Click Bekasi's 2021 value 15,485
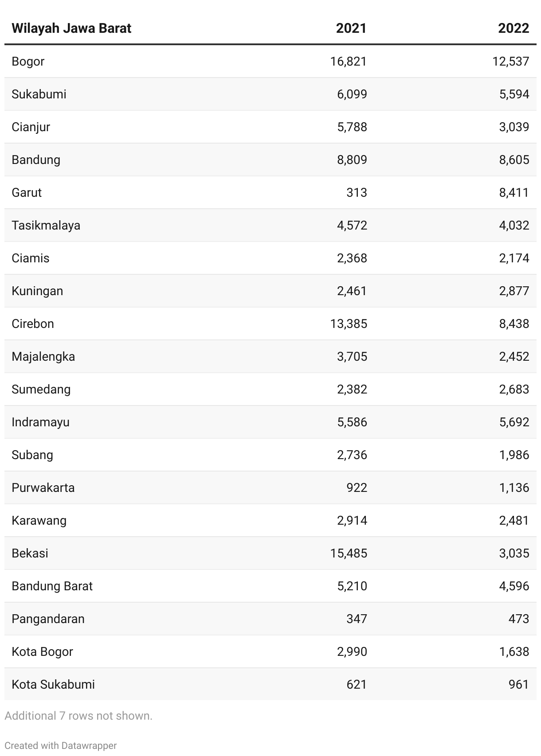541x756 pixels. click(349, 553)
